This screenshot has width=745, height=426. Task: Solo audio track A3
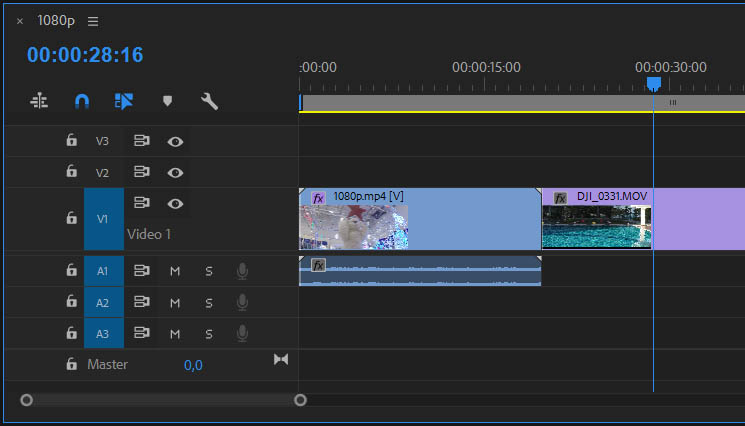pos(209,334)
